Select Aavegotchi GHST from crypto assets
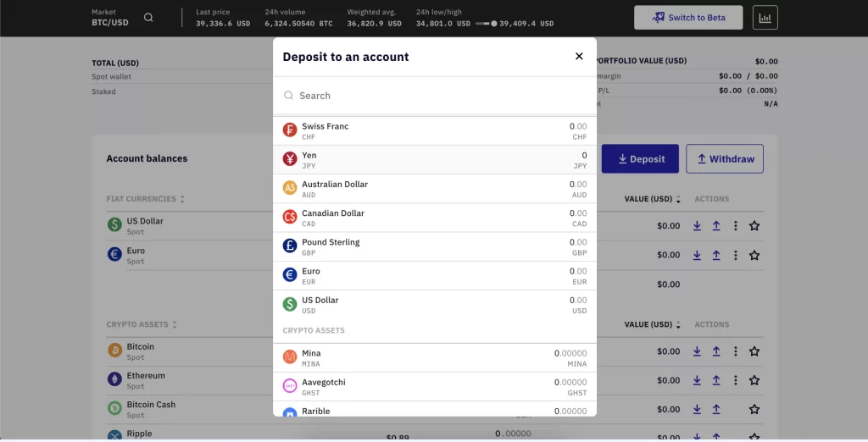 (434, 386)
